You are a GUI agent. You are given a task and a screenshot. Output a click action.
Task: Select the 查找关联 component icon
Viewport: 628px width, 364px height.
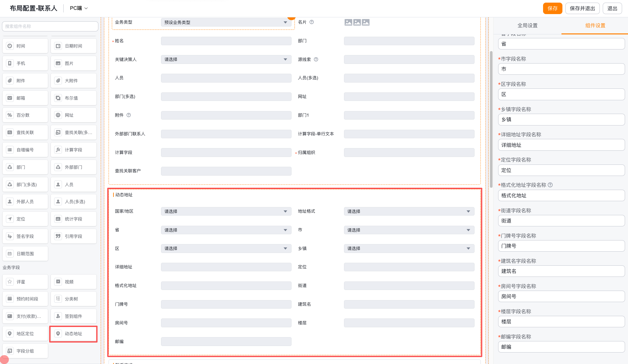10,132
